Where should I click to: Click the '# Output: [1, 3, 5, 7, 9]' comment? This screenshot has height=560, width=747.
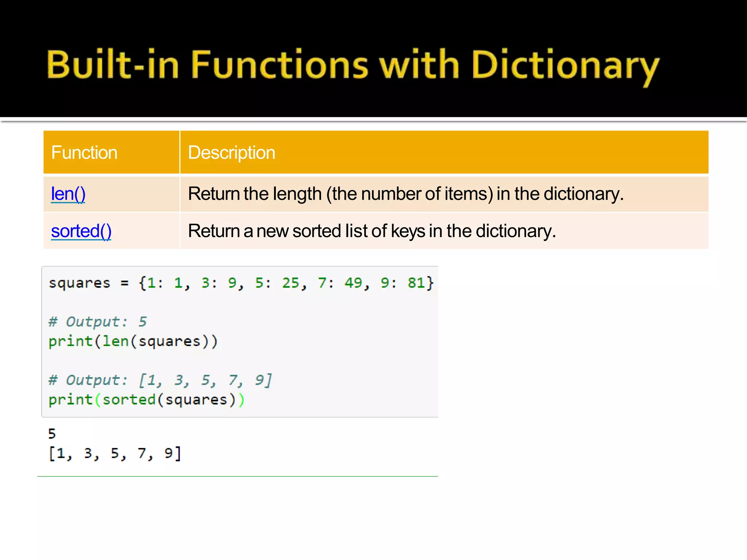(x=160, y=380)
